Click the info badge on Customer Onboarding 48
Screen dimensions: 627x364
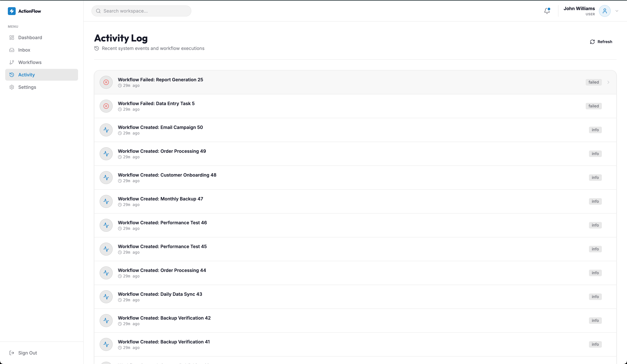point(595,177)
